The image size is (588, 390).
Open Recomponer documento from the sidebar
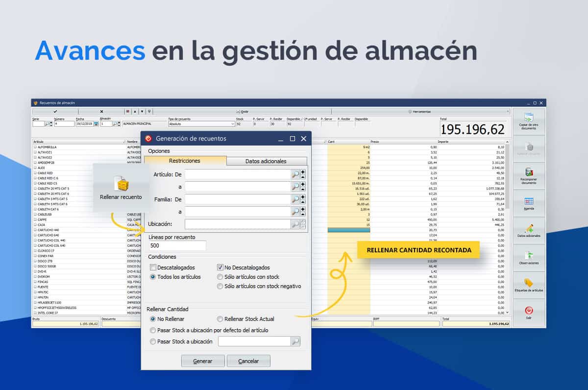(529, 172)
